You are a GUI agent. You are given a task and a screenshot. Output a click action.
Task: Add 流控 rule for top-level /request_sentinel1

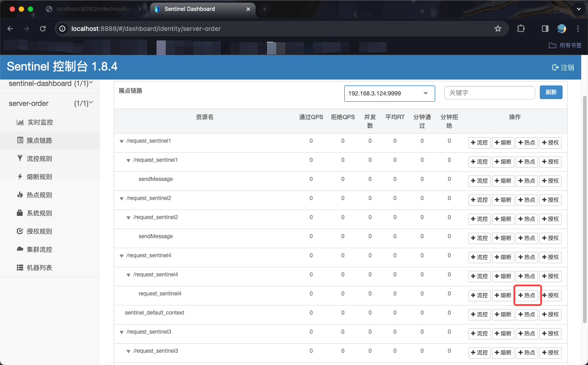(x=479, y=143)
